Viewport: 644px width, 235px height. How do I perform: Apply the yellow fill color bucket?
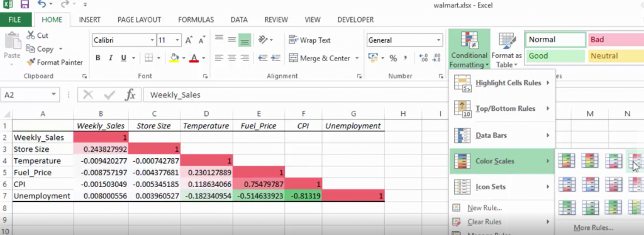[x=175, y=58]
